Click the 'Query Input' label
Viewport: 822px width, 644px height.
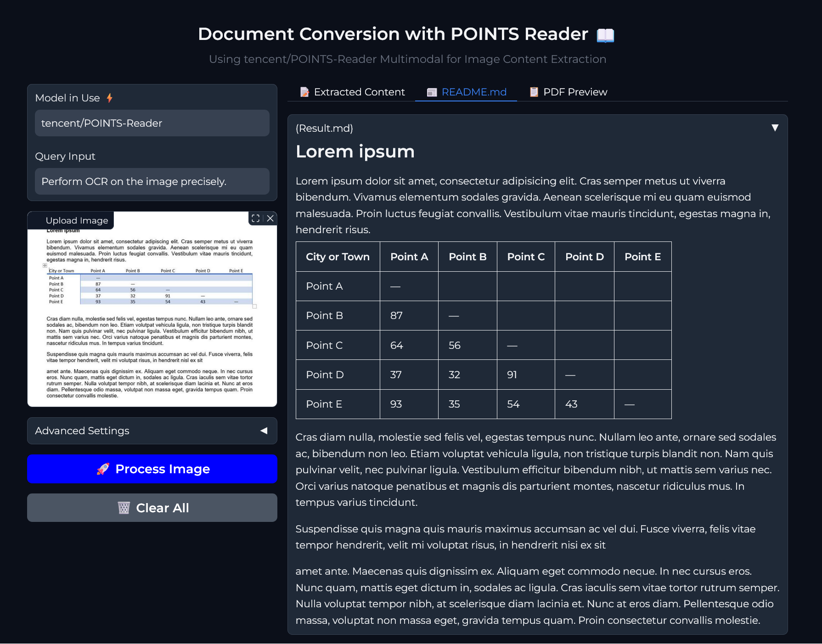pyautogui.click(x=65, y=156)
